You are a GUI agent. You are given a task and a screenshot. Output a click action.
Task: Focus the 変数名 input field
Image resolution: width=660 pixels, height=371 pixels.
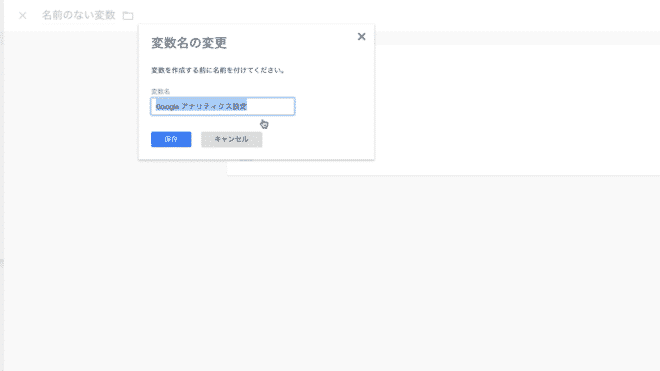coord(223,107)
